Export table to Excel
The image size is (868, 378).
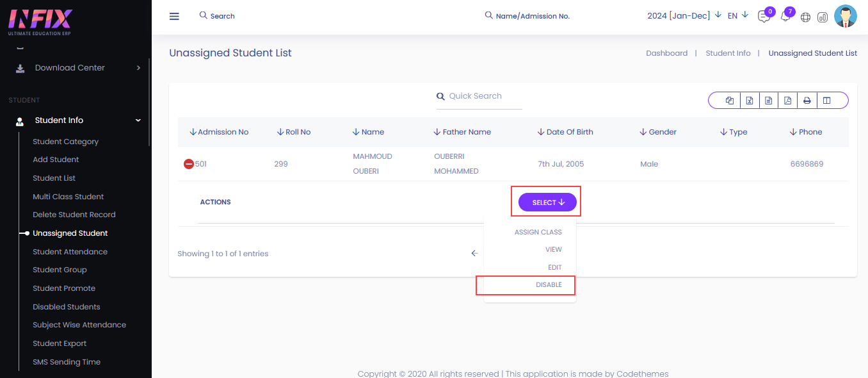tap(749, 101)
